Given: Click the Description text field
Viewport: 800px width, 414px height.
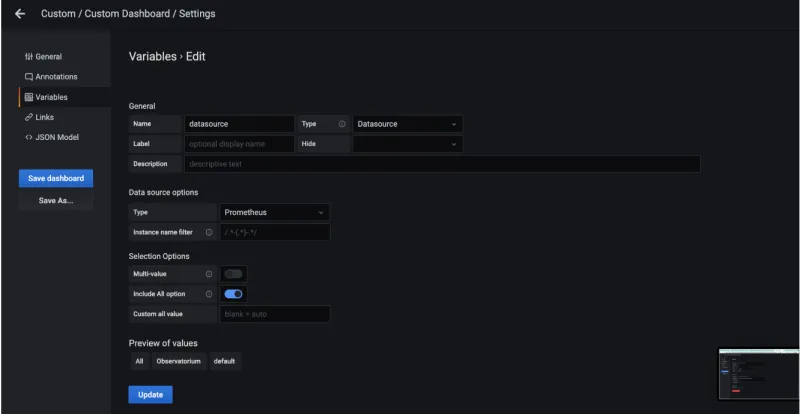Looking at the screenshot, I should point(442,164).
